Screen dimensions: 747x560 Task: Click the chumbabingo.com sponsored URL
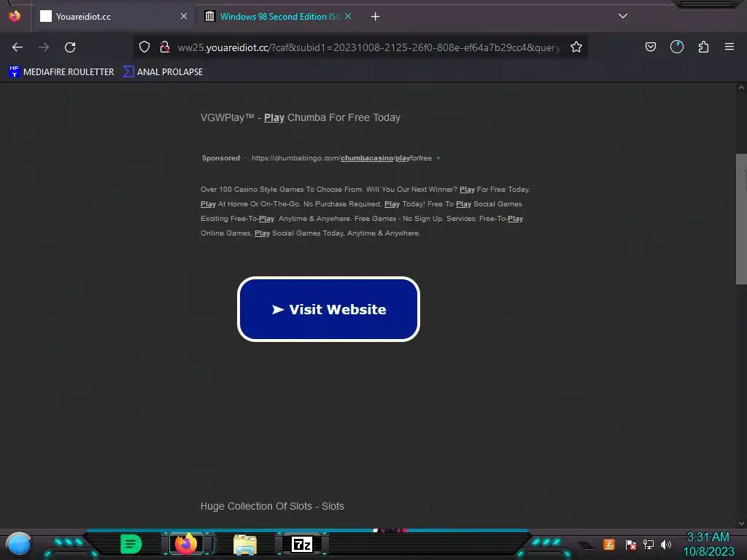[x=341, y=158]
